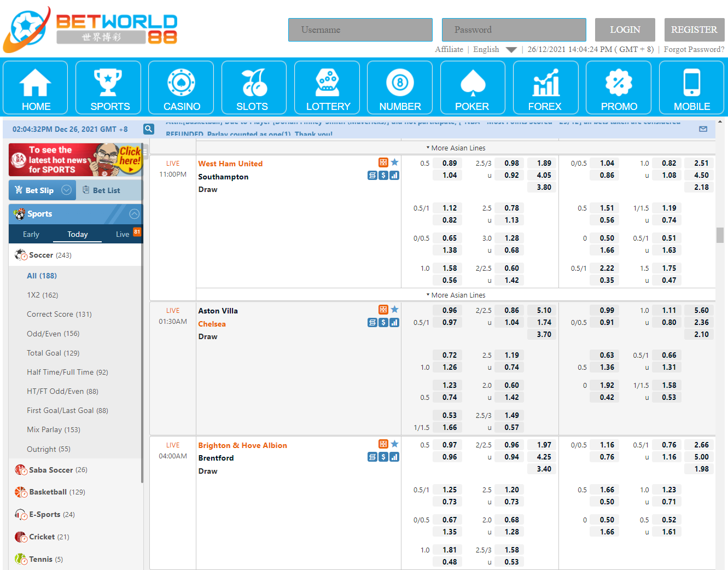Open the Lottery balls icon
728x570 pixels.
[x=327, y=83]
